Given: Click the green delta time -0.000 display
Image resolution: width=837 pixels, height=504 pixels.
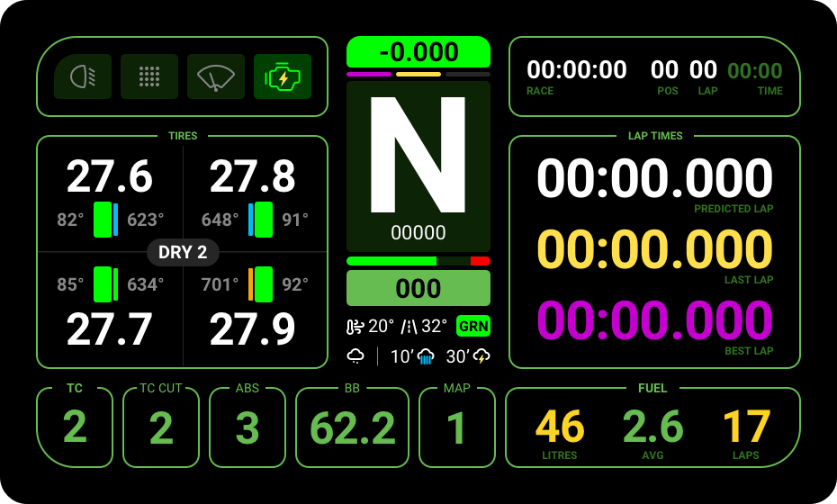Looking at the screenshot, I should tap(418, 51).
